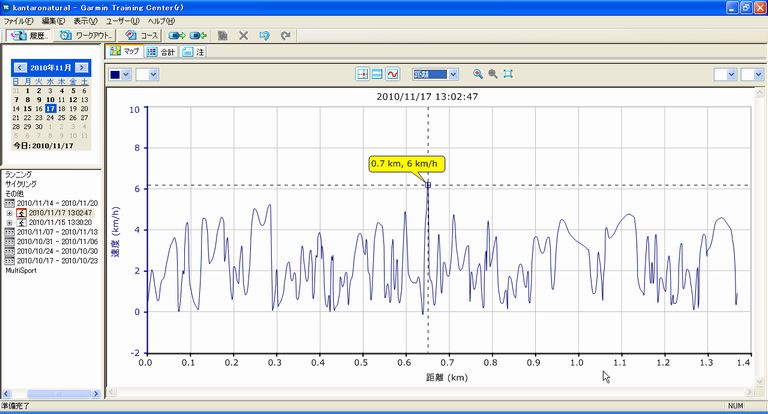Click the activity icon for 2010/11/15 entry

pyautogui.click(x=21, y=222)
